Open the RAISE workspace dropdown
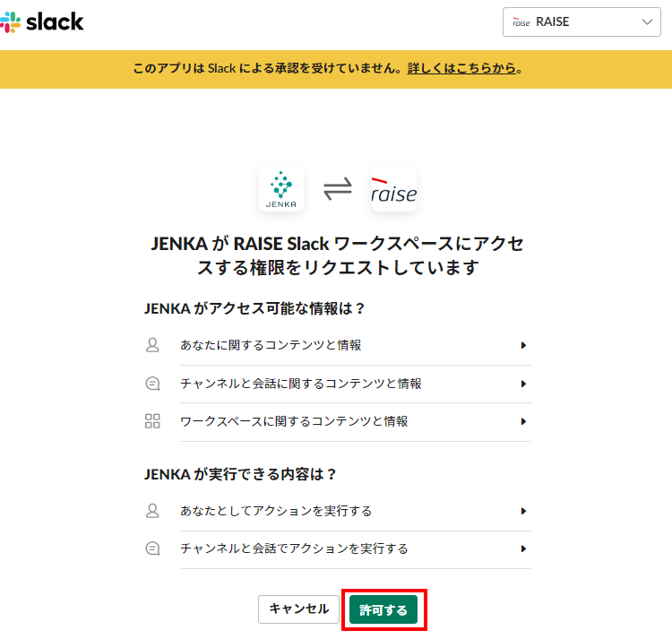This screenshot has width=672, height=639. 582,22
